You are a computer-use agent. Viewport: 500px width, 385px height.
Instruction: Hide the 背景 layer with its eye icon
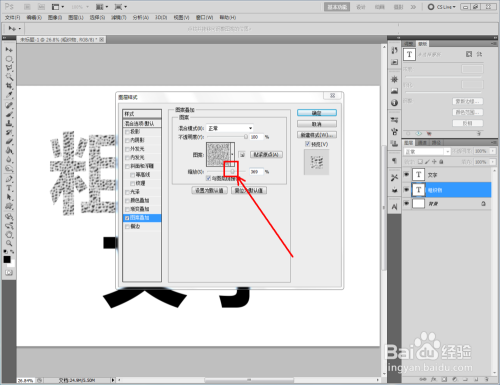406,203
